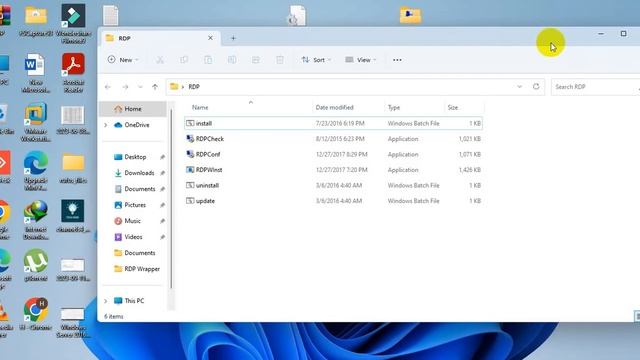
Task: Refresh the RDP folder view
Action: pyautogui.click(x=536, y=87)
